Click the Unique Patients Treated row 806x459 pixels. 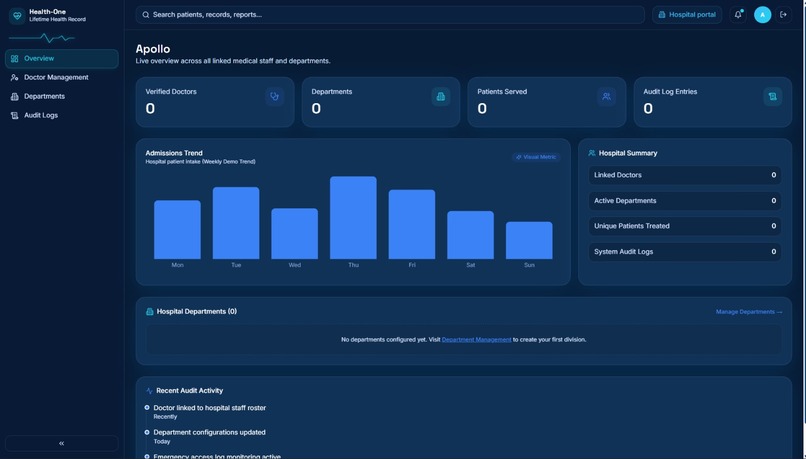(x=685, y=226)
